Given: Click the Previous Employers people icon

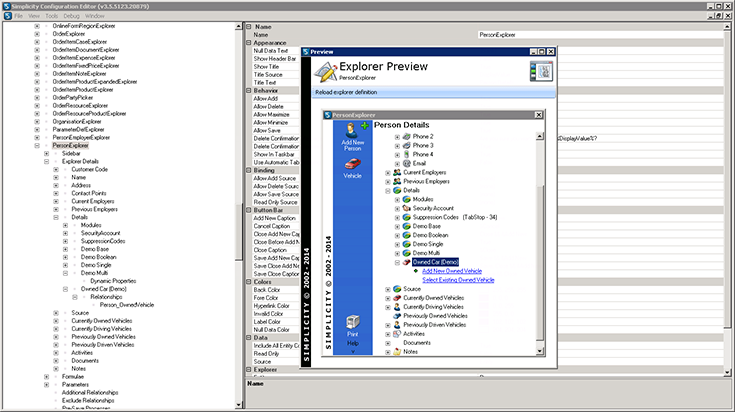Looking at the screenshot, I should click(x=397, y=181).
